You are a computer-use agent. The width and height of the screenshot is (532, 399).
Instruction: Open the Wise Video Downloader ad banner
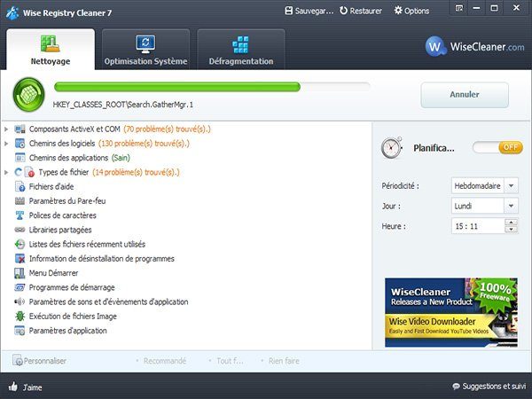tap(451, 312)
